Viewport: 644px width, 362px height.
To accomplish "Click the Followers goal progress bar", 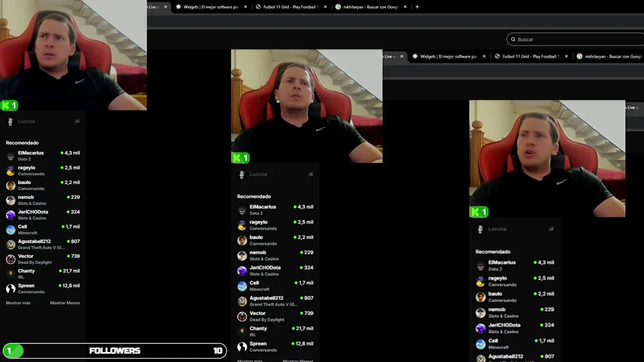I will click(x=115, y=350).
